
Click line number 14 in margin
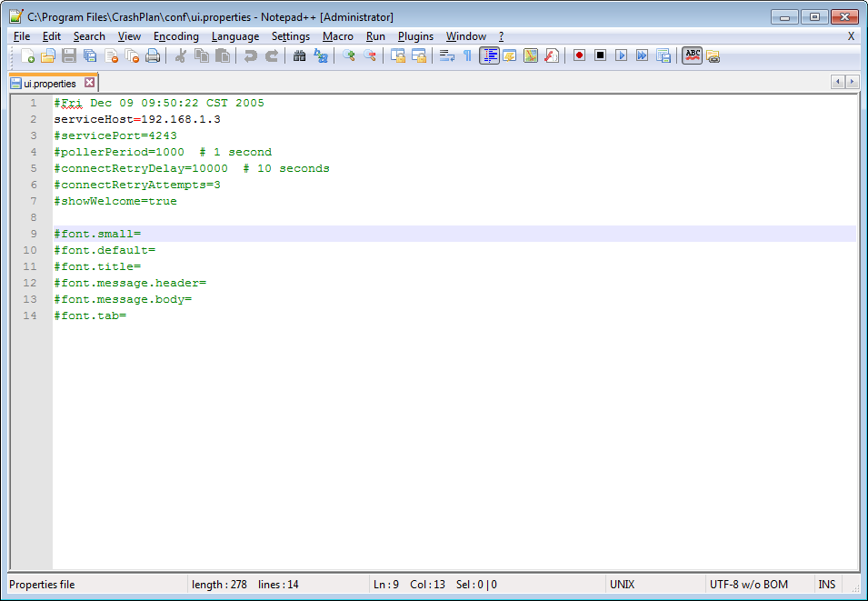click(x=30, y=316)
